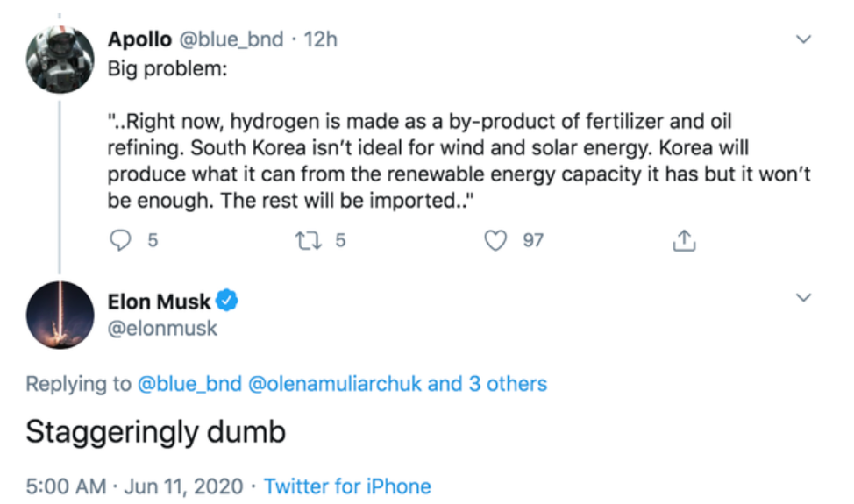
Task: Click the @olenamuliarchuk mention link
Action: pos(335,384)
